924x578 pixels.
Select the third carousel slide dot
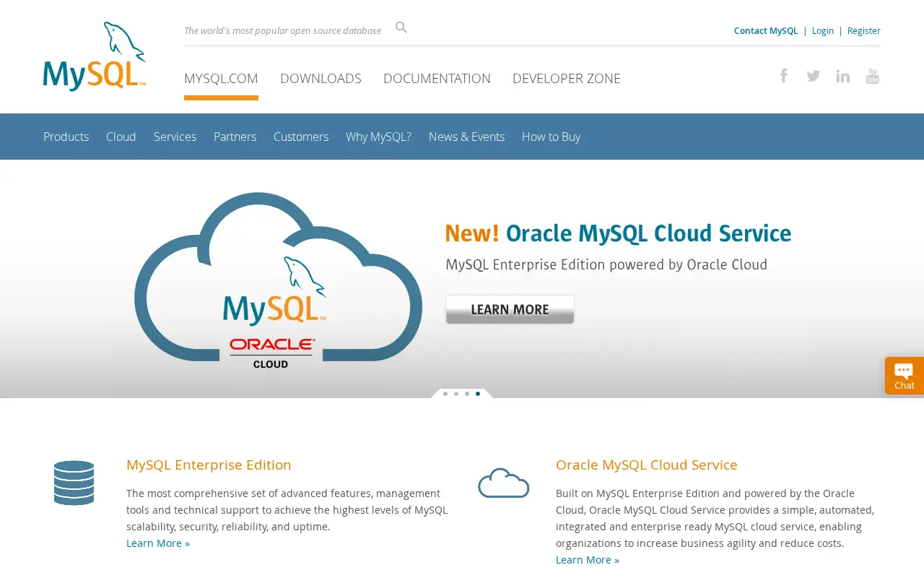(x=467, y=394)
